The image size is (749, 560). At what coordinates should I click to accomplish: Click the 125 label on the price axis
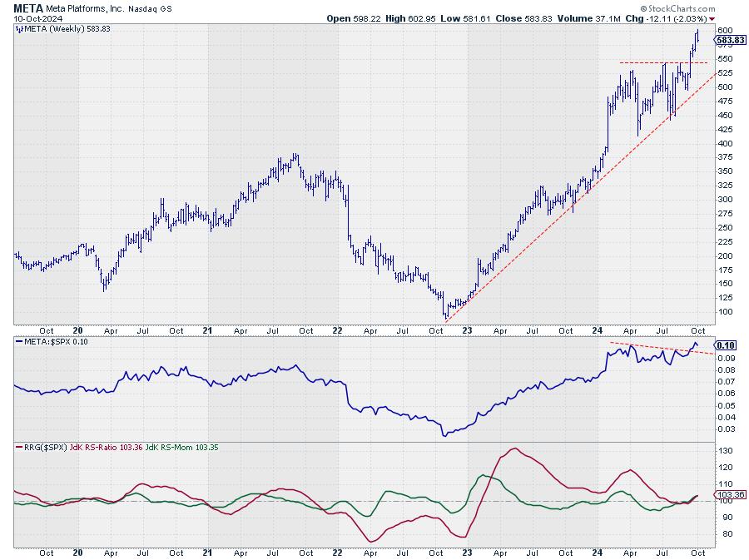coord(725,297)
